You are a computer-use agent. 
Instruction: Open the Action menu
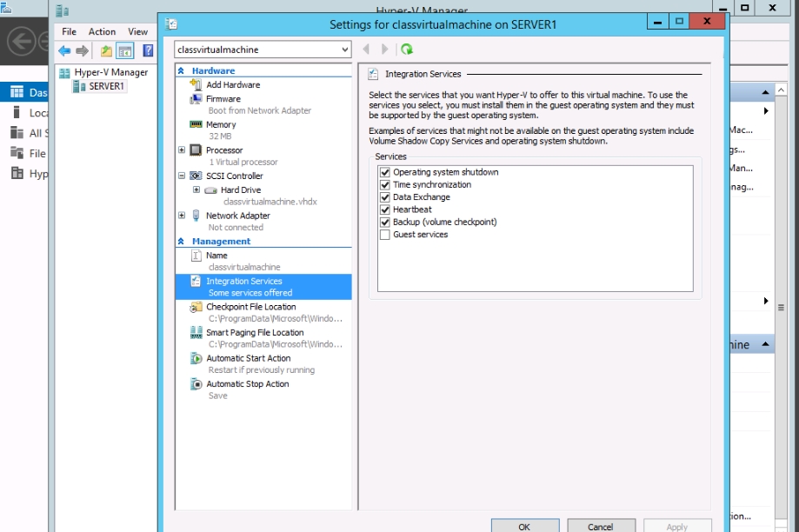point(102,31)
